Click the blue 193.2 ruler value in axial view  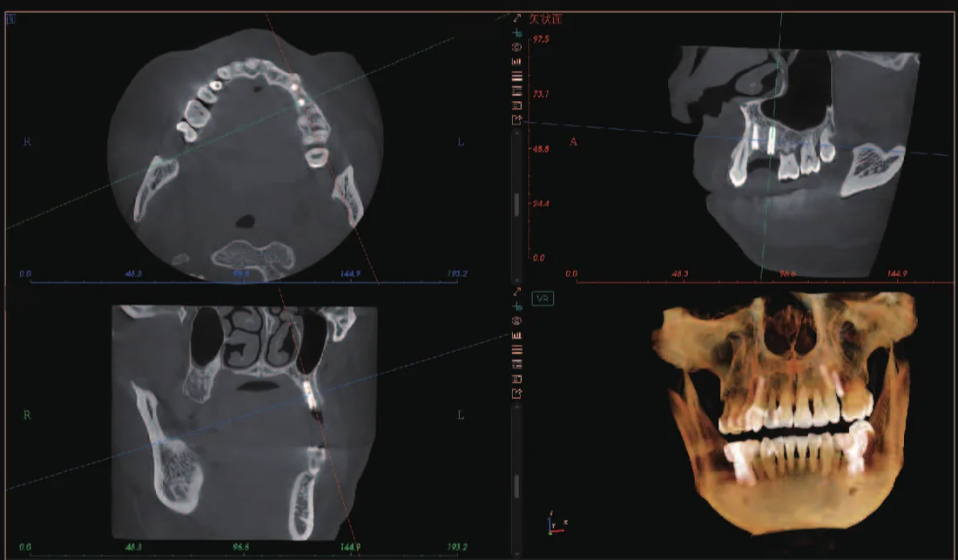pyautogui.click(x=457, y=273)
